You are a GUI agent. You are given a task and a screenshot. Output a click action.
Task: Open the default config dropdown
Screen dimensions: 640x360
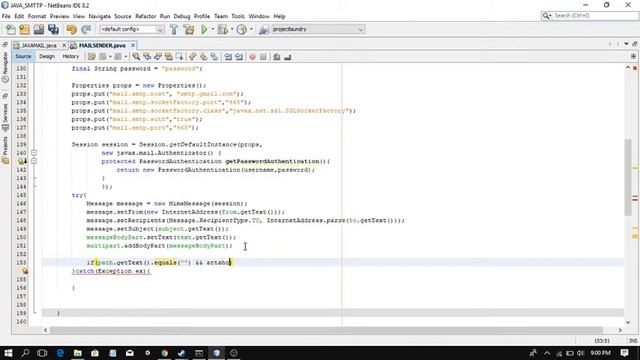pyautogui.click(x=132, y=29)
